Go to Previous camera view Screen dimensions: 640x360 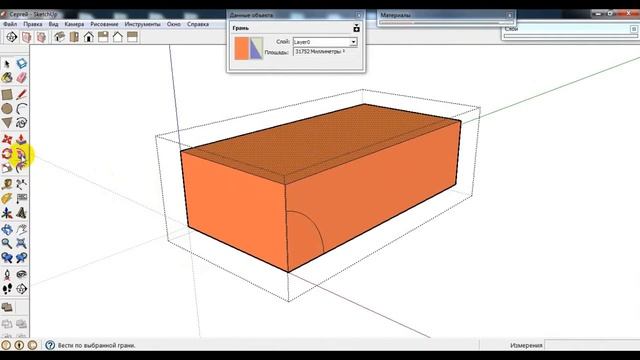click(x=7, y=258)
